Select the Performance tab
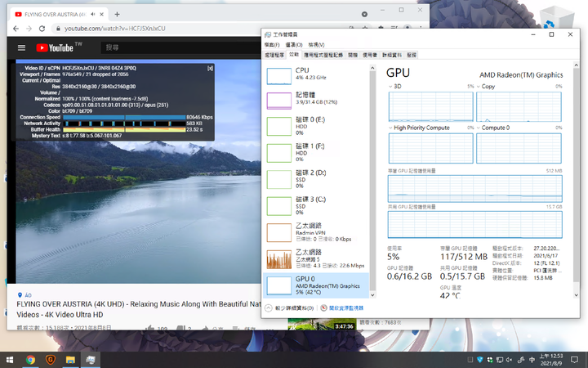 (294, 55)
